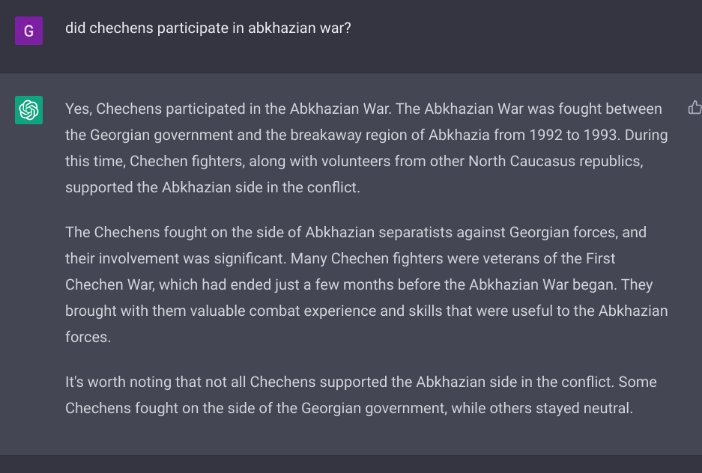Click the thumbs-up feedback icon
The image size is (702, 473).
[x=695, y=108]
